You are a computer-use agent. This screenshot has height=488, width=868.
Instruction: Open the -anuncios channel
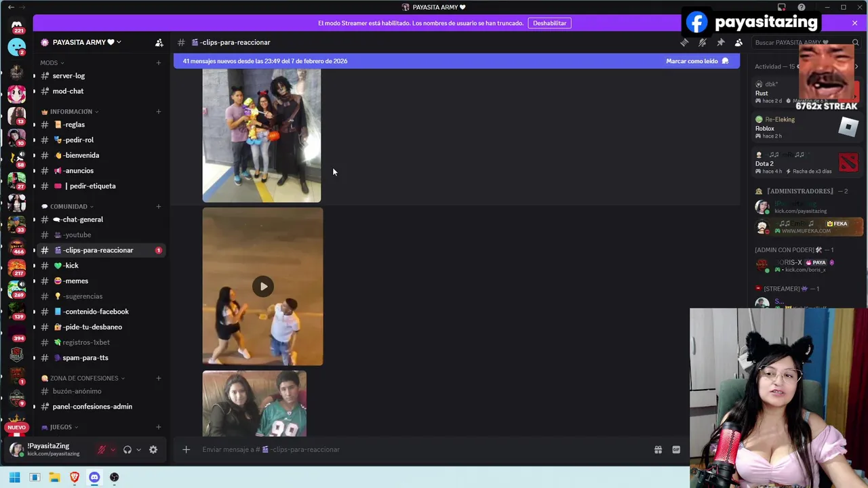[x=102, y=171]
